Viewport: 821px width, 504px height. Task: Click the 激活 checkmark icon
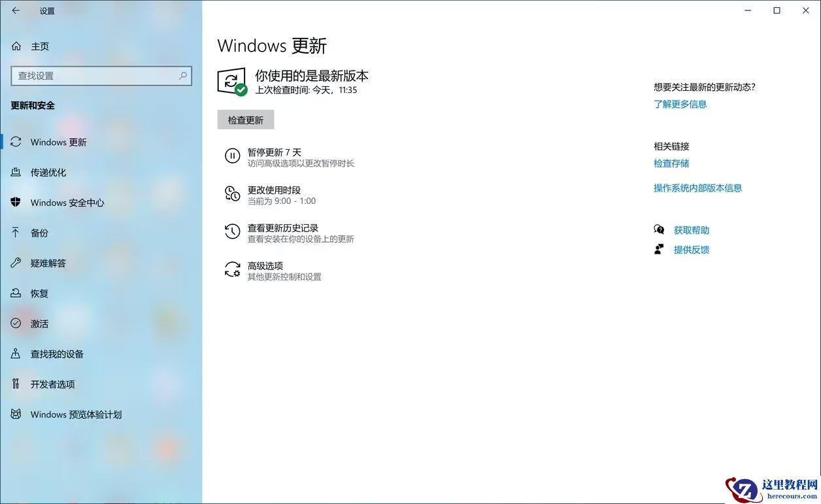tap(15, 324)
